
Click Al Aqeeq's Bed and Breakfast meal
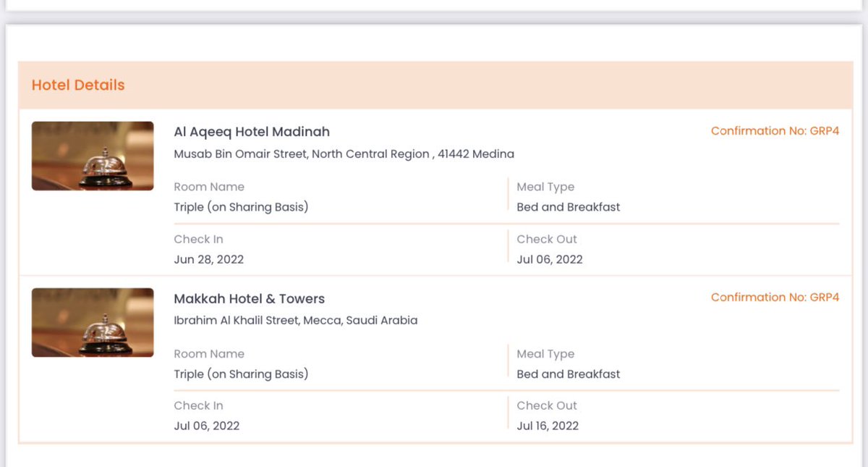tap(569, 207)
